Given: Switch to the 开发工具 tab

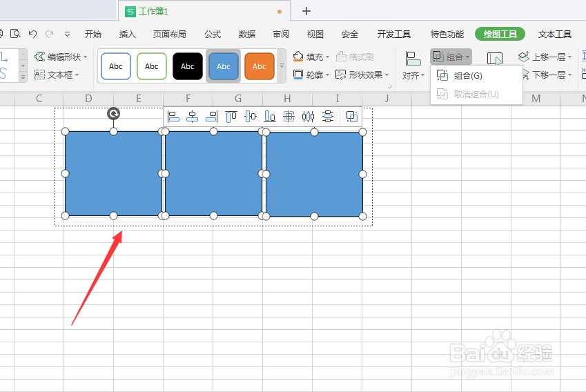Looking at the screenshot, I should 393,34.
